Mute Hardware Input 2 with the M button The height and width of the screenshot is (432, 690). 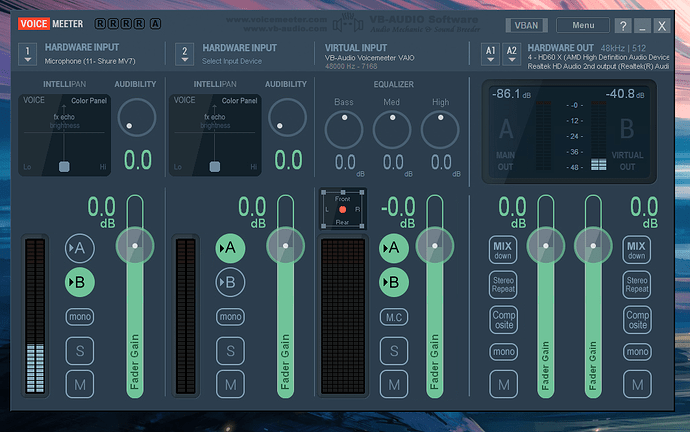tap(229, 384)
